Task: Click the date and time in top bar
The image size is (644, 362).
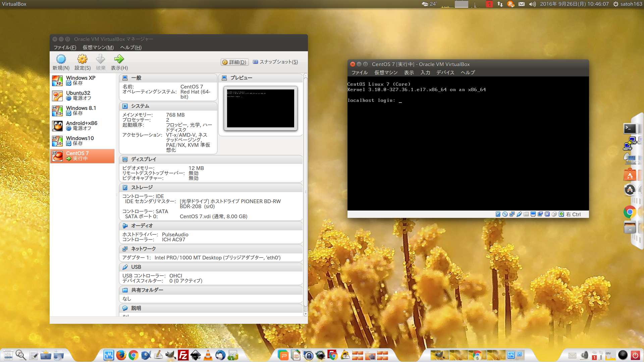Action: (574, 4)
